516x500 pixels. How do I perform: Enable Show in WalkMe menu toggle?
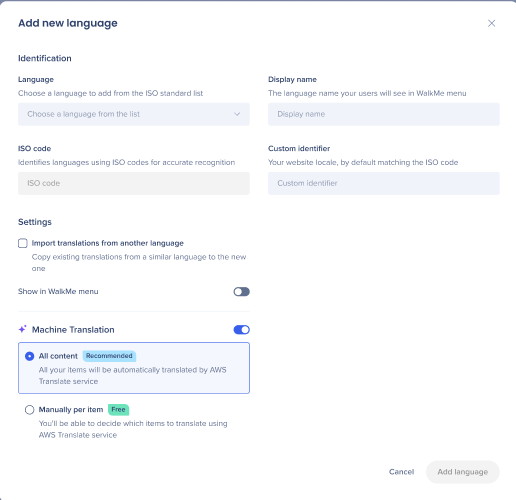tap(242, 292)
